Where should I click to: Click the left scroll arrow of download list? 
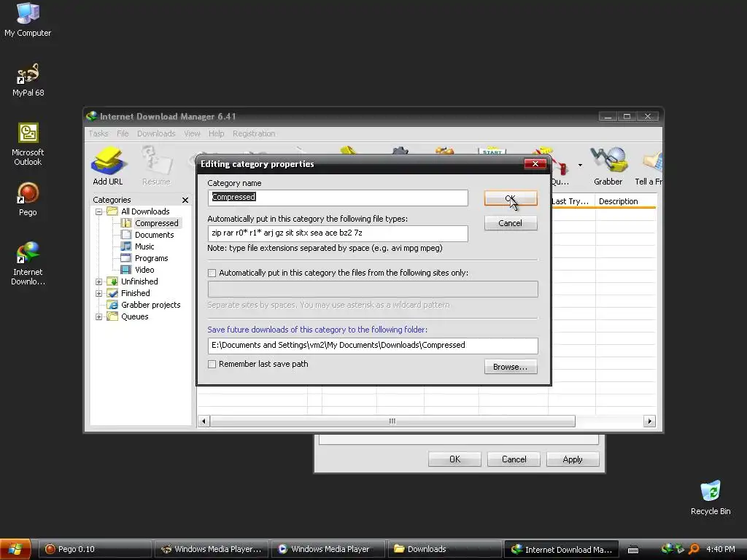tap(204, 421)
